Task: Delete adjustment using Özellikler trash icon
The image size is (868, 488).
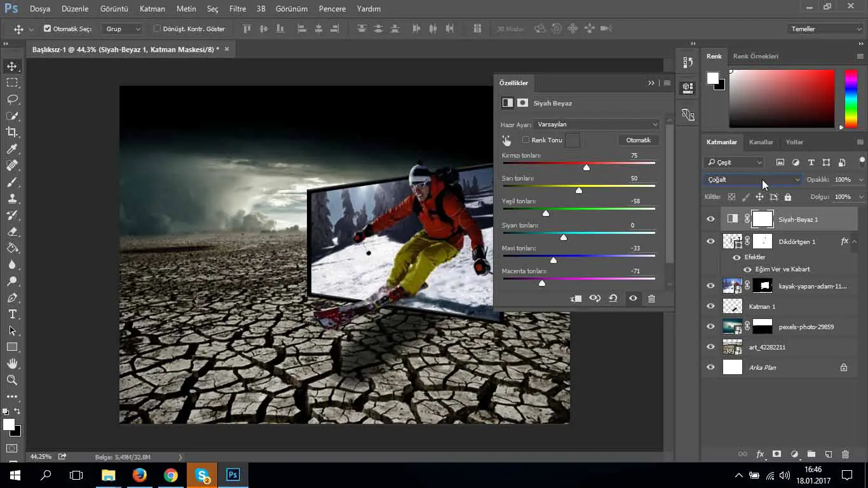Action: (x=651, y=299)
